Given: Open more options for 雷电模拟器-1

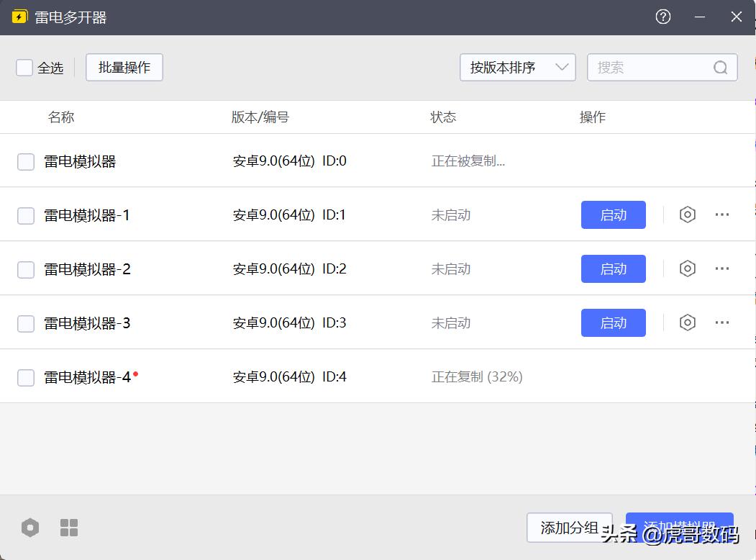Looking at the screenshot, I should tap(722, 214).
